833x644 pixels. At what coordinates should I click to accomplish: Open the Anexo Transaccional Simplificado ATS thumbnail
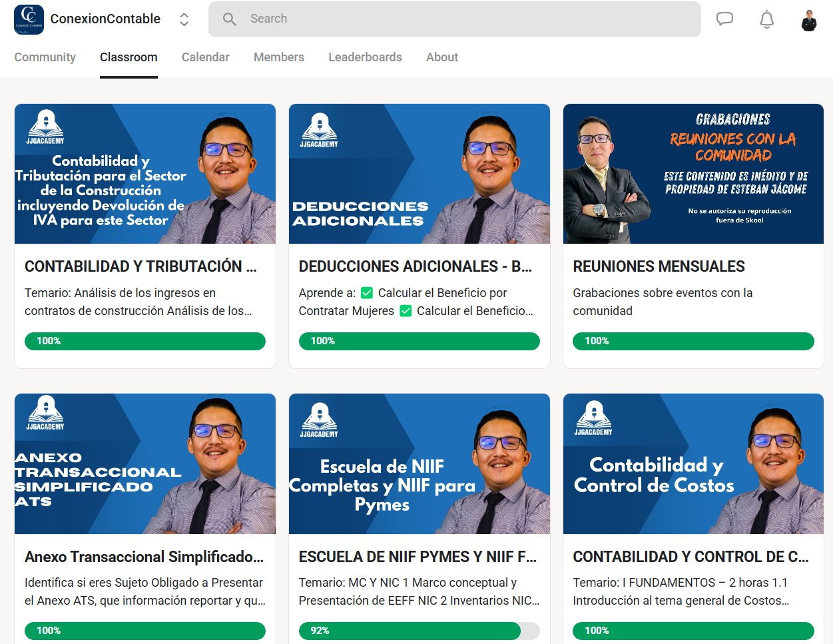pyautogui.click(x=145, y=464)
